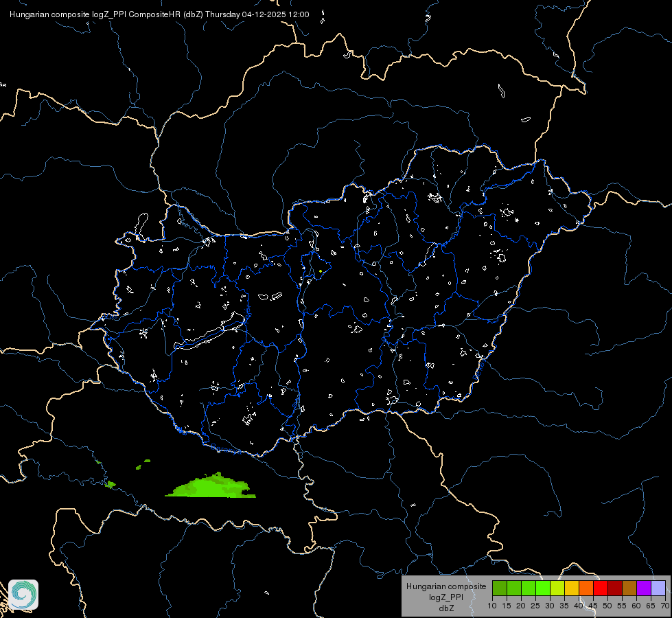The height and width of the screenshot is (618, 672).
Task: Click the Lake Balaton outline
Action: coord(210,332)
